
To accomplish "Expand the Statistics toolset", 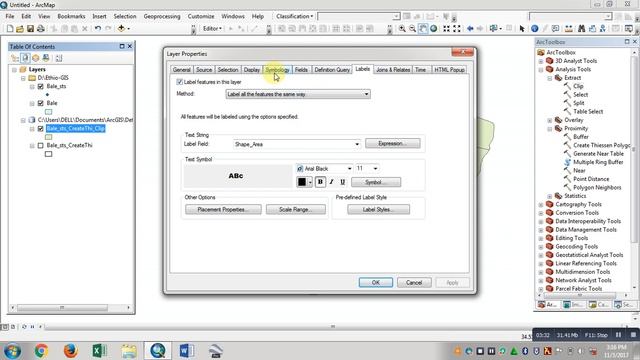I will [550, 196].
